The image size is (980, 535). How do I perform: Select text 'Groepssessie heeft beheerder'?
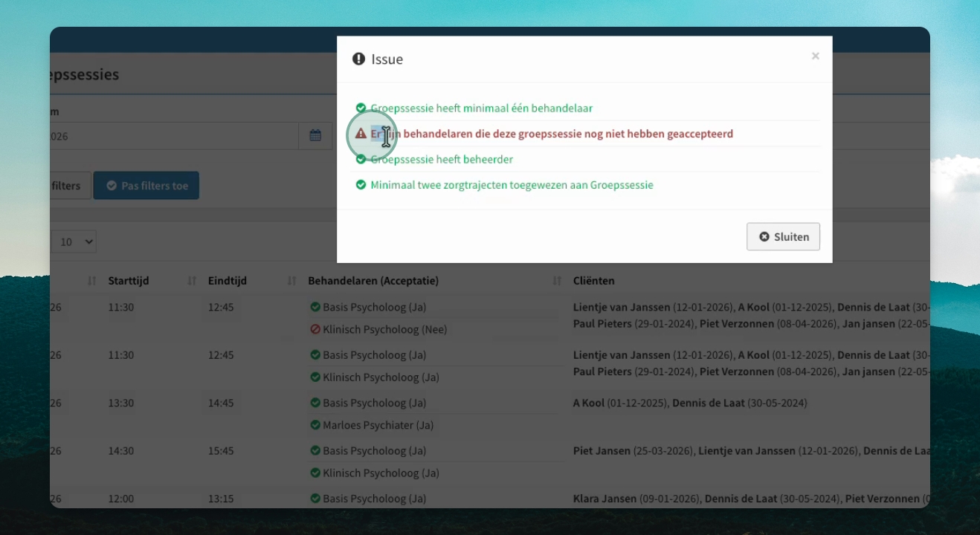(x=442, y=159)
